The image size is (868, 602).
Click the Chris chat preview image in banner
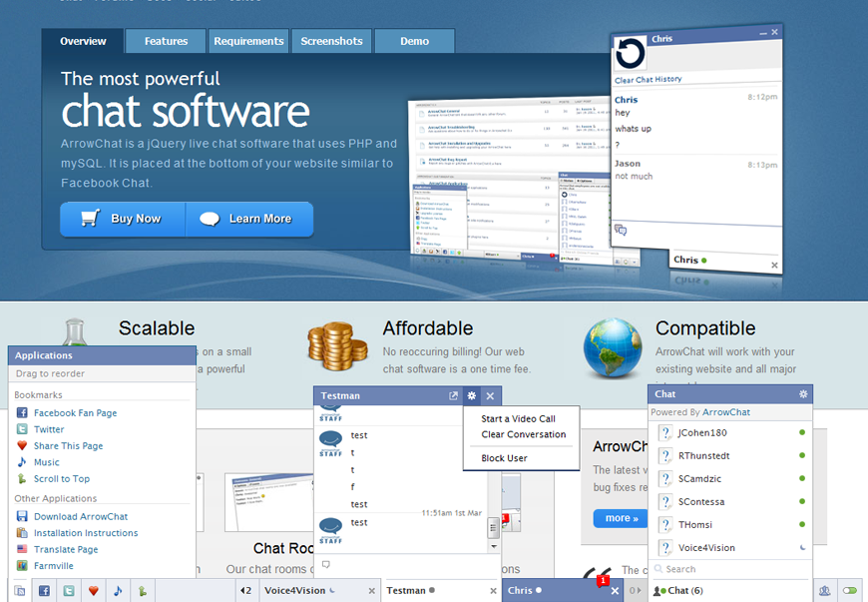coord(696,150)
